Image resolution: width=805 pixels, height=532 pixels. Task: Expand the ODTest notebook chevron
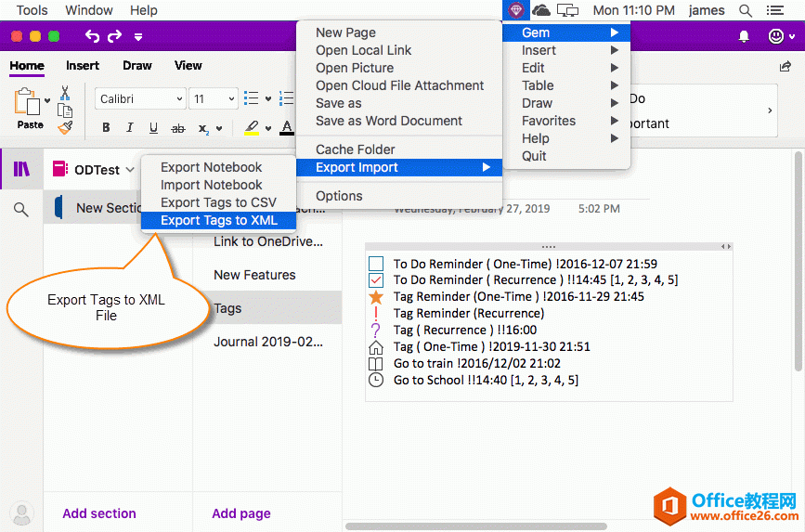(x=130, y=170)
